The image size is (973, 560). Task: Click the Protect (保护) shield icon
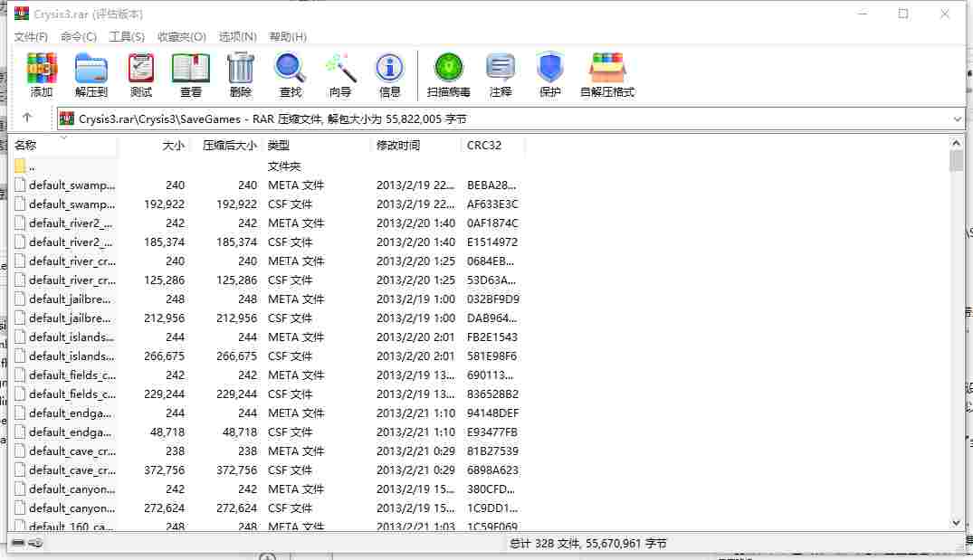549,74
